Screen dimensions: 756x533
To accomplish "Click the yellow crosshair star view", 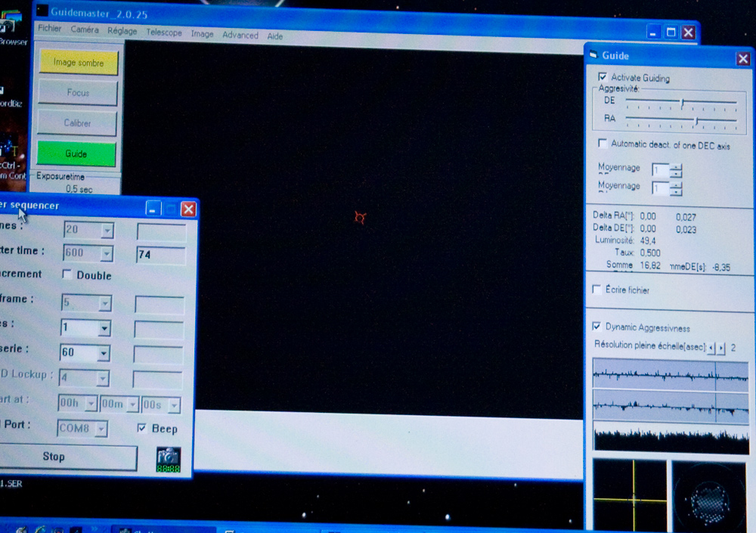I will [x=631, y=496].
